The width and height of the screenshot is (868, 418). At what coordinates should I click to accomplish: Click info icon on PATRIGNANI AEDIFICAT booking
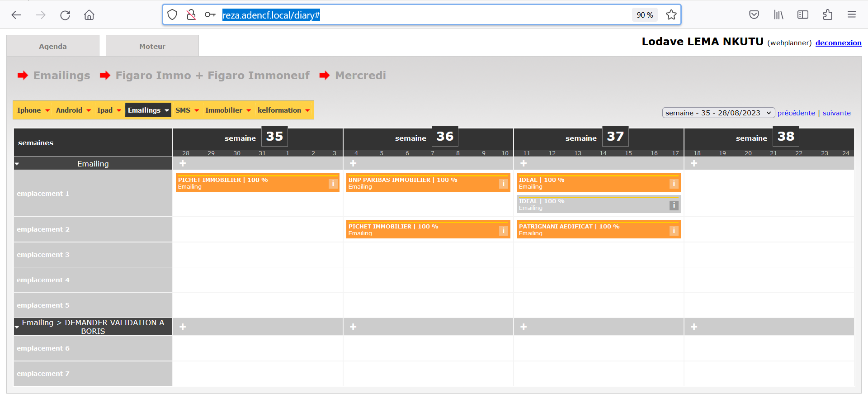click(674, 231)
